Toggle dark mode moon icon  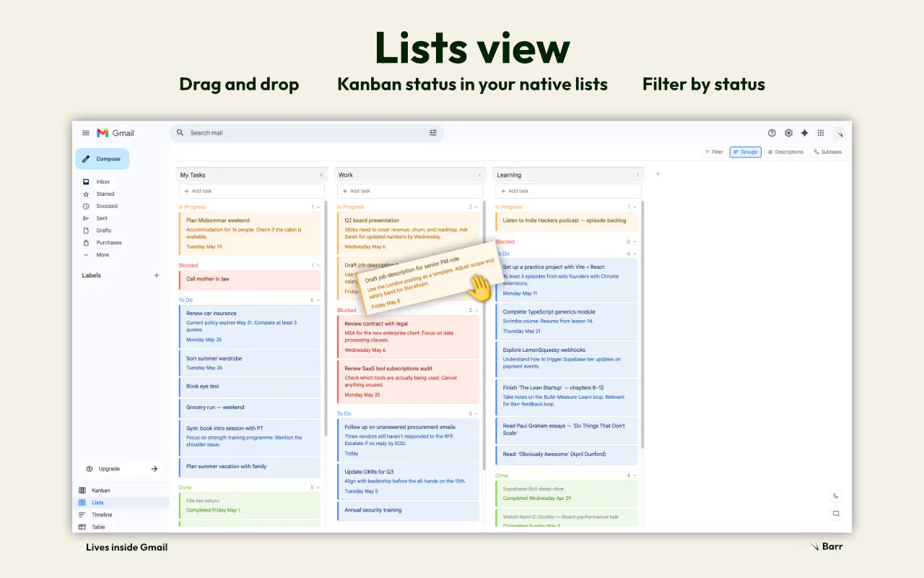pos(836,496)
